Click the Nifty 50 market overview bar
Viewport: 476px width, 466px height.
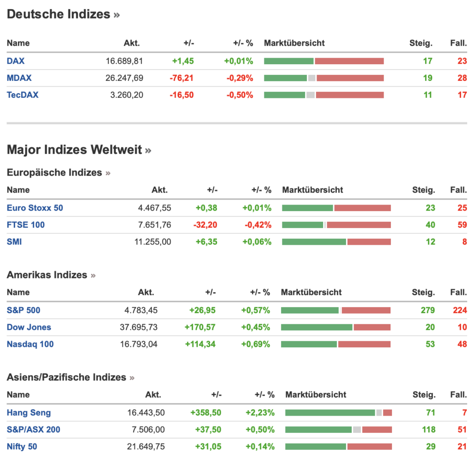click(338, 447)
